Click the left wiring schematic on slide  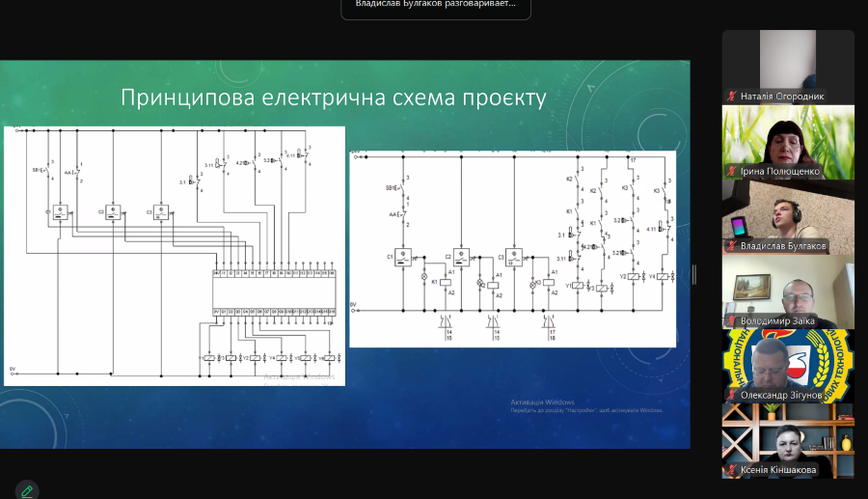point(175,256)
